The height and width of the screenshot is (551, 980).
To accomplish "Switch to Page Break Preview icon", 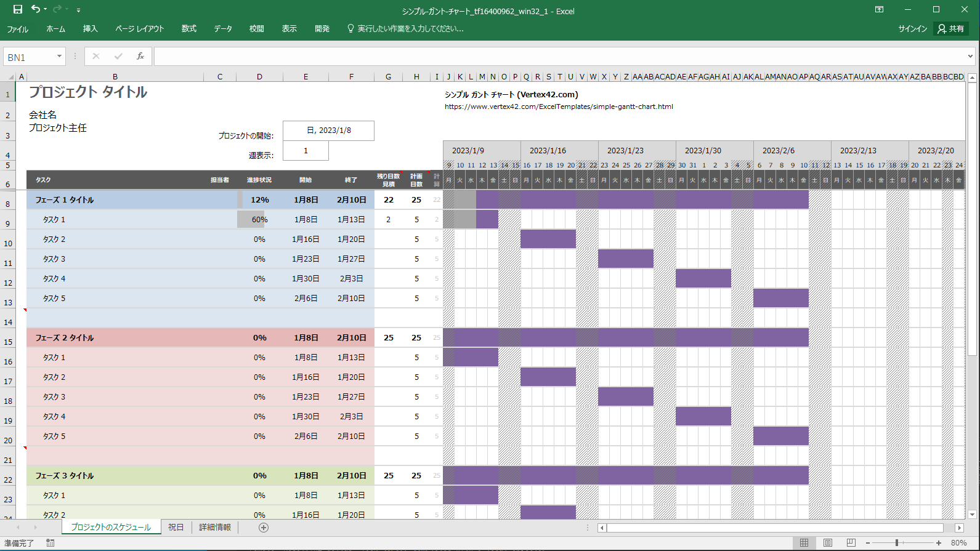I will pos(851,543).
